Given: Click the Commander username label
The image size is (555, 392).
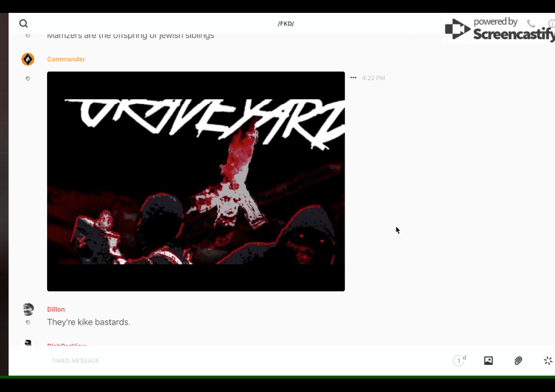Looking at the screenshot, I should [66, 59].
